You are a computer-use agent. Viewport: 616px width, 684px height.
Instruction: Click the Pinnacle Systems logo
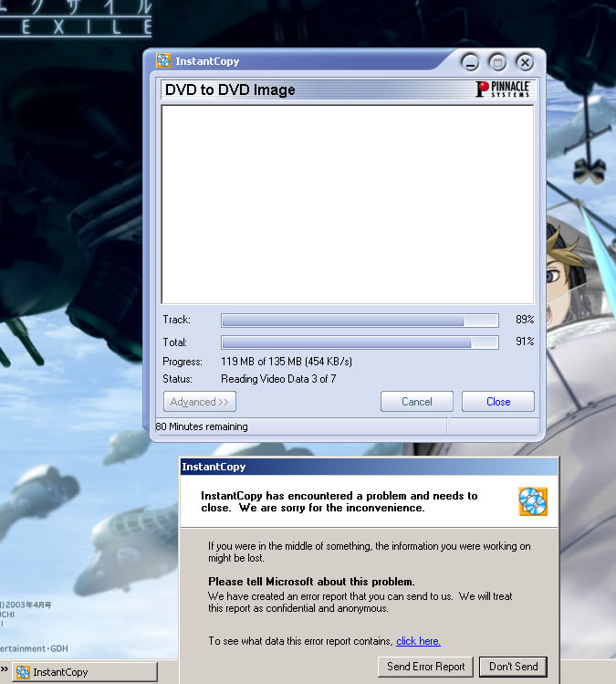click(503, 89)
